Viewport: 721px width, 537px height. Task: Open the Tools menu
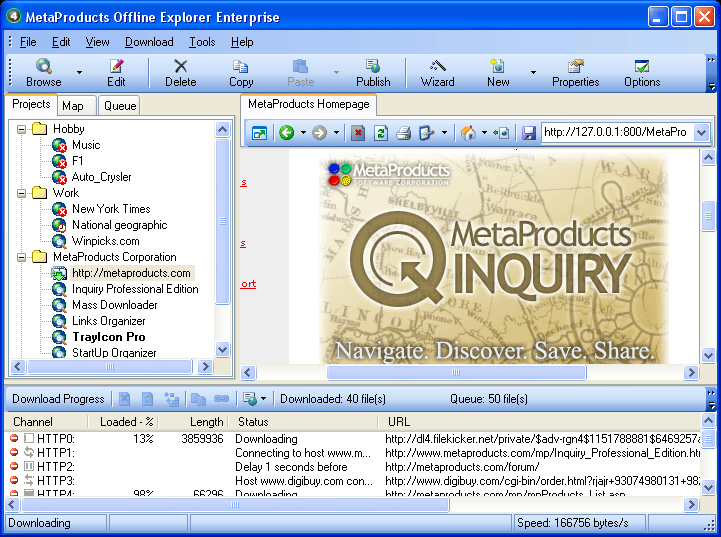(202, 42)
